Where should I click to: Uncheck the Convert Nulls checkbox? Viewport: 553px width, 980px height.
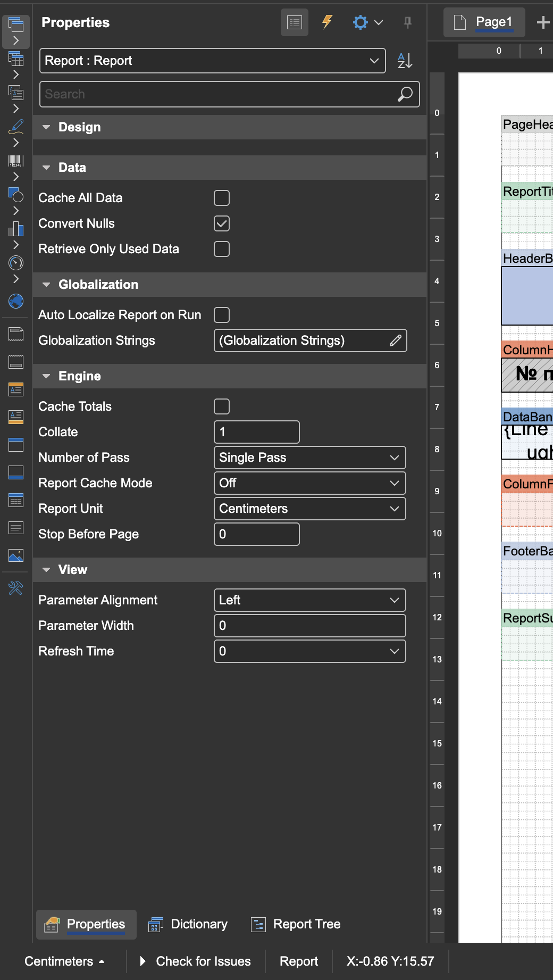pos(222,223)
